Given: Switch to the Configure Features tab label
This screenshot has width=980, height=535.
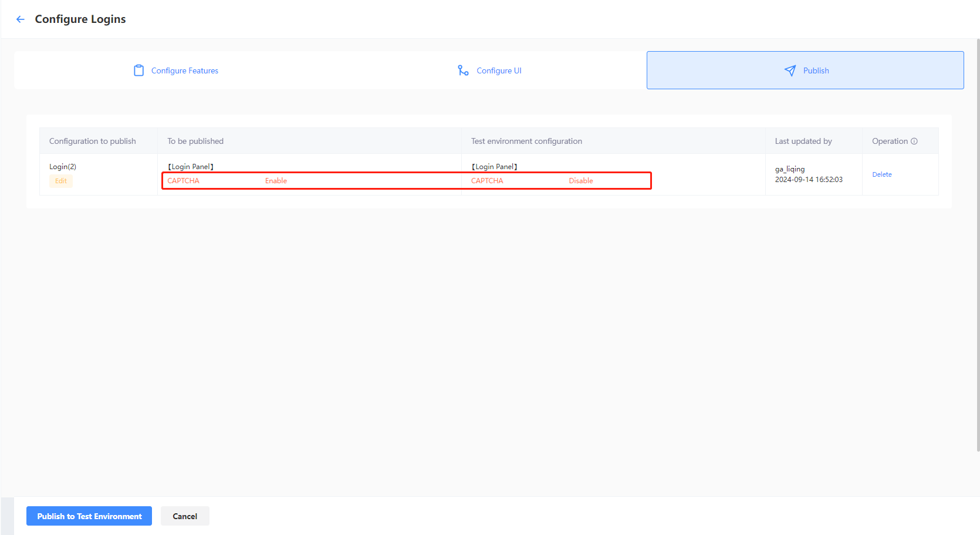Looking at the screenshot, I should pyautogui.click(x=184, y=70).
